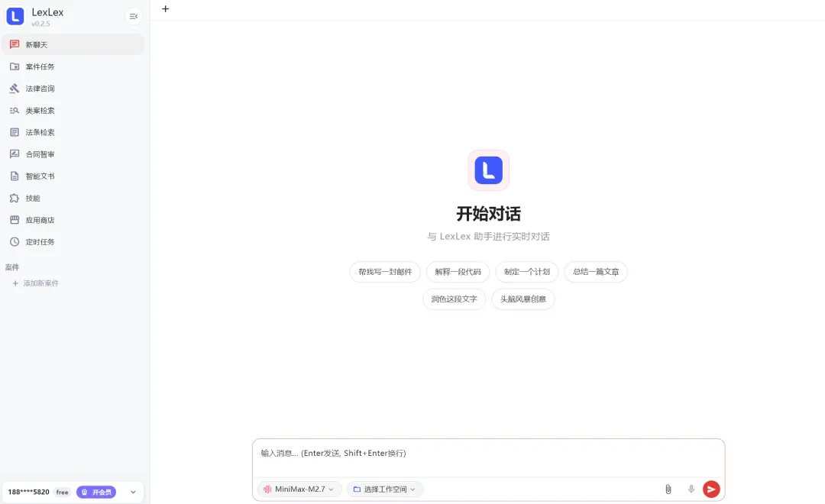The width and height of the screenshot is (825, 504).
Task: Click the 智能文书 file icon
Action: pyautogui.click(x=15, y=176)
